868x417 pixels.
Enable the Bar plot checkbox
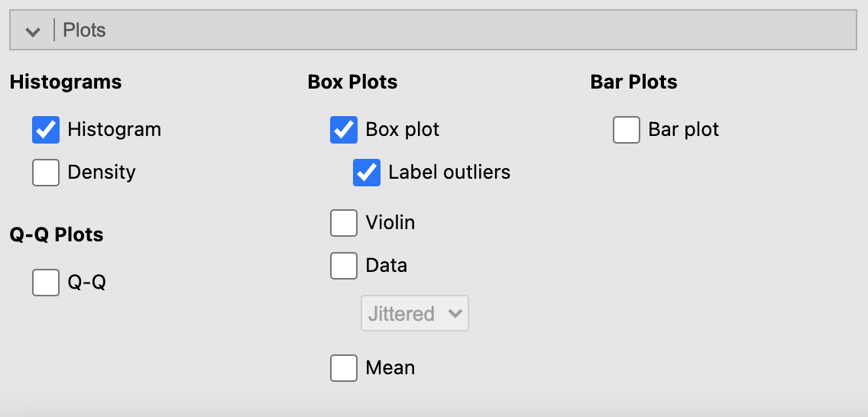tap(627, 130)
